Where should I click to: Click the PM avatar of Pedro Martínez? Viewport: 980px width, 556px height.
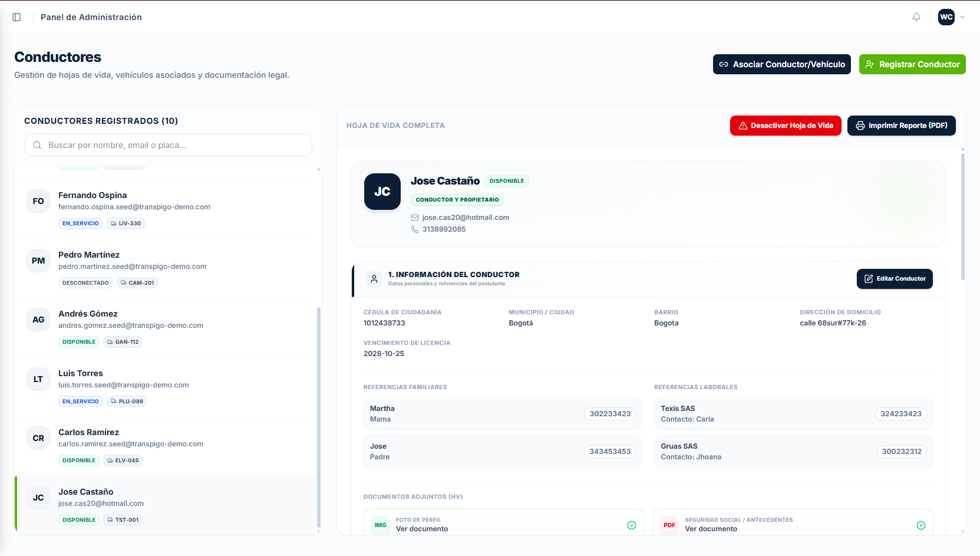point(38,261)
